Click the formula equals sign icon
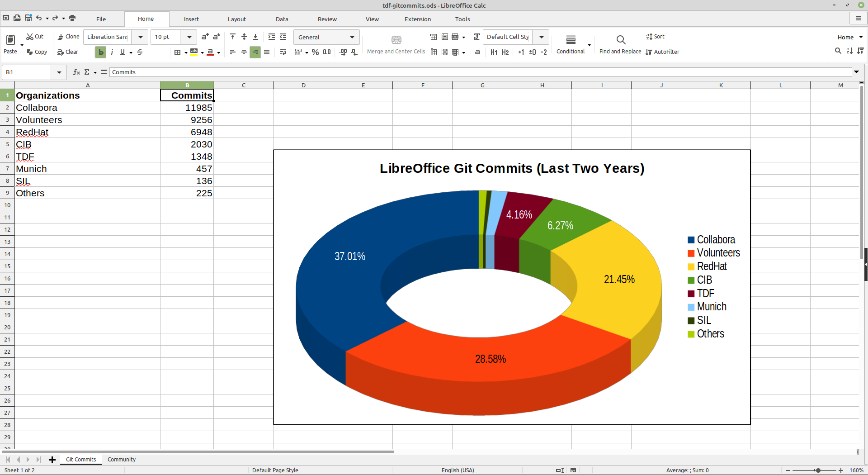The image size is (868, 475). (104, 72)
